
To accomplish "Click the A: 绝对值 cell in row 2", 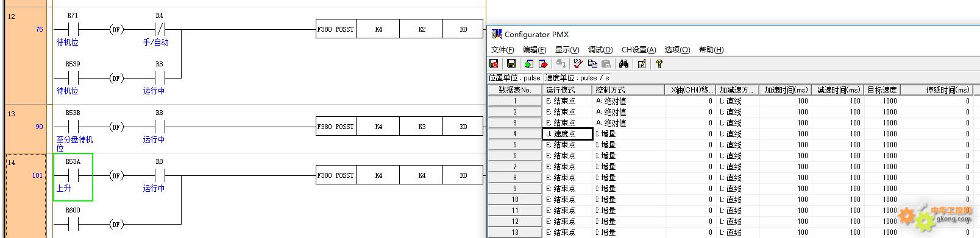I will pos(629,112).
